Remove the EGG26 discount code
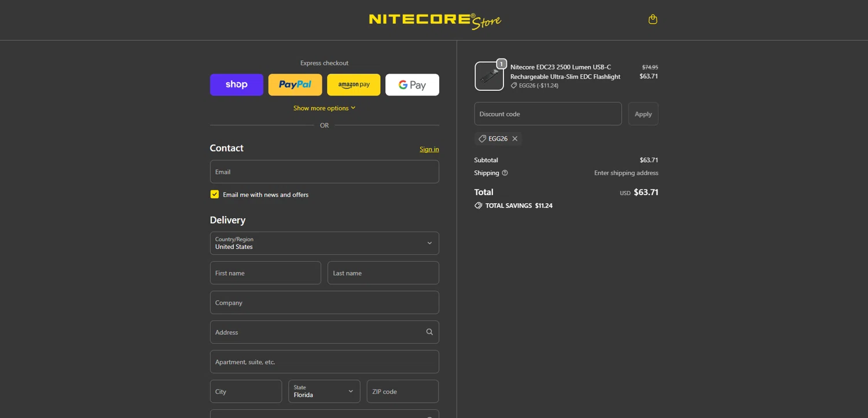Viewport: 868px width, 418px height. point(514,139)
